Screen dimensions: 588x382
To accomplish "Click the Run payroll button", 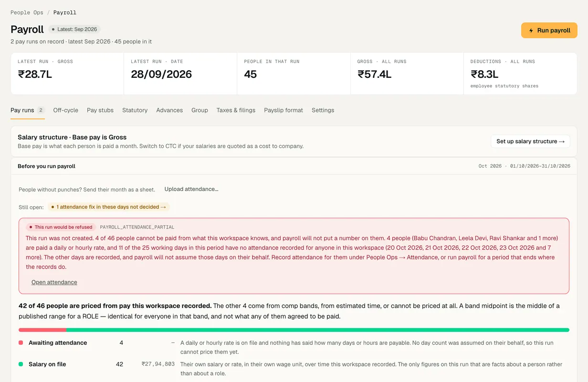I will [549, 30].
